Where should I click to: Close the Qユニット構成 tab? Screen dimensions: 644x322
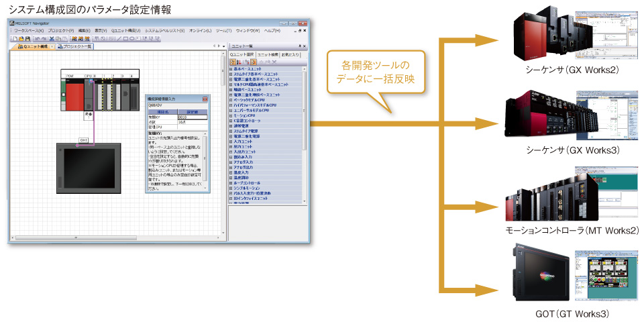tap(52, 46)
